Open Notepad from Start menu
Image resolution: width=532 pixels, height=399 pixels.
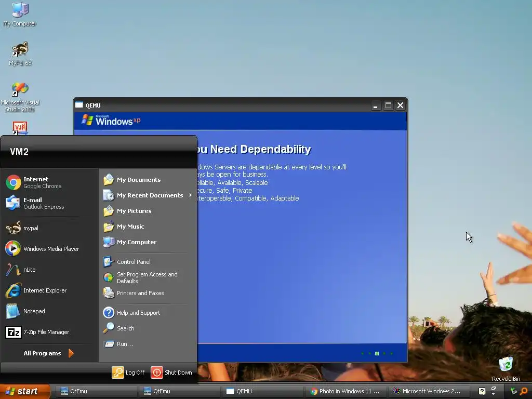point(49,311)
